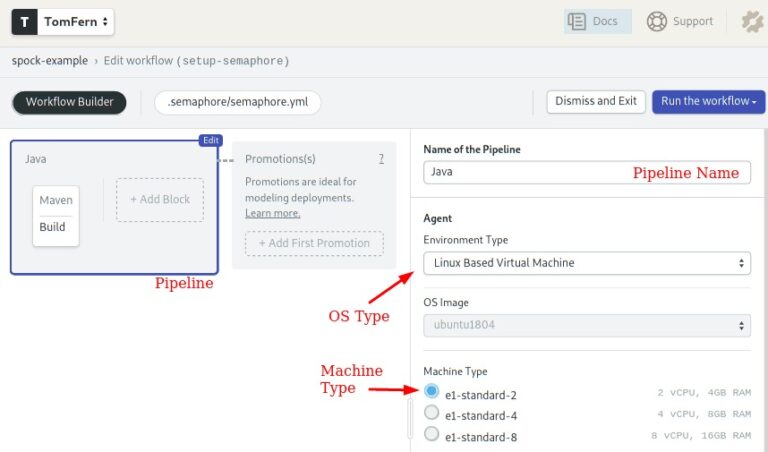This screenshot has width=768, height=452.
Task: Expand Run the workflow dropdown button
Action: coord(709,101)
